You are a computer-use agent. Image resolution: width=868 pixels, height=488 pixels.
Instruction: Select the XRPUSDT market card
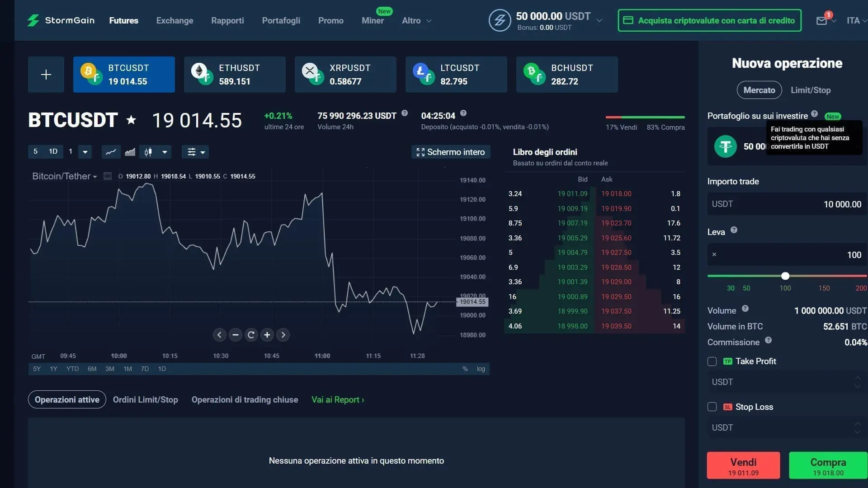[345, 74]
